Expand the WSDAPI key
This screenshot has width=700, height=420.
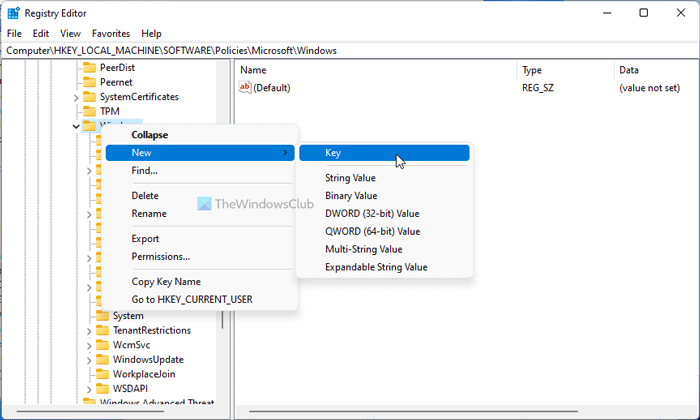click(89, 390)
